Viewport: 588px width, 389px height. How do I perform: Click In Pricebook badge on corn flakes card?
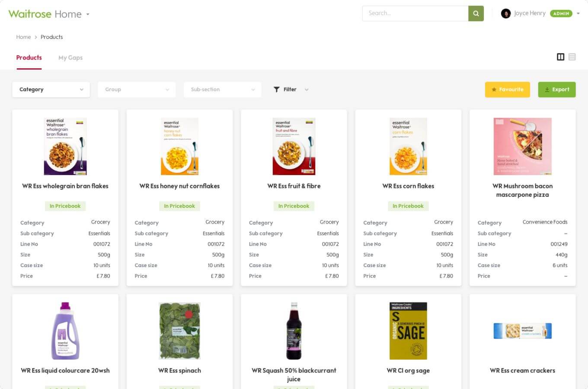pyautogui.click(x=408, y=206)
